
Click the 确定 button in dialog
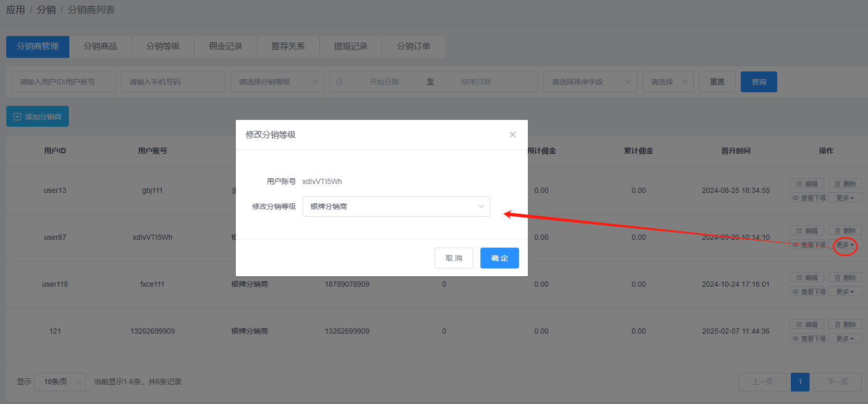[x=499, y=258]
